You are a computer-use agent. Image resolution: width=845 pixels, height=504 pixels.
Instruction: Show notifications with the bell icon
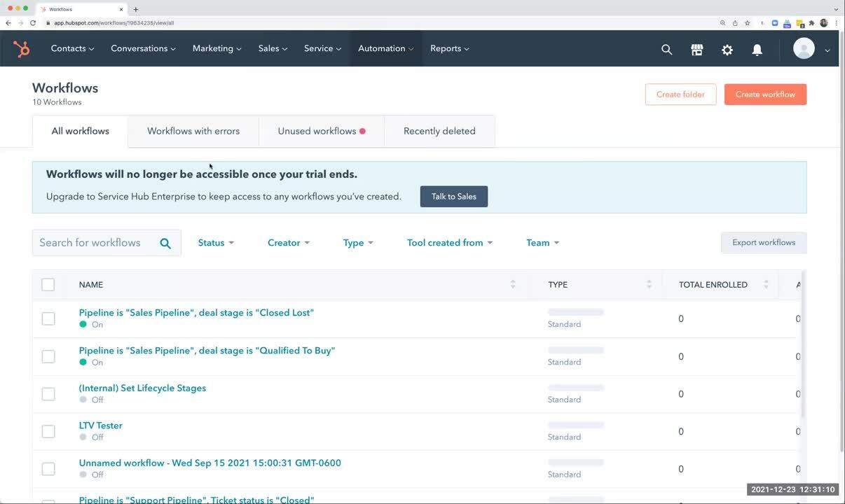(757, 50)
